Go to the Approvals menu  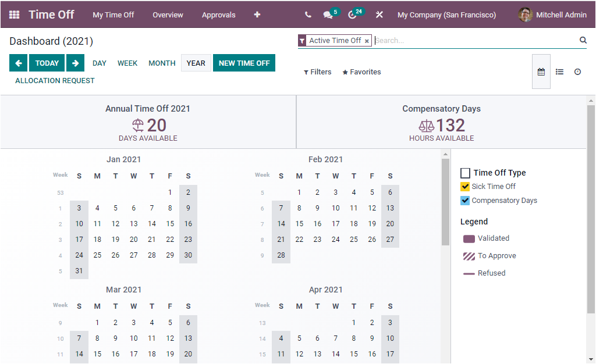pos(219,15)
